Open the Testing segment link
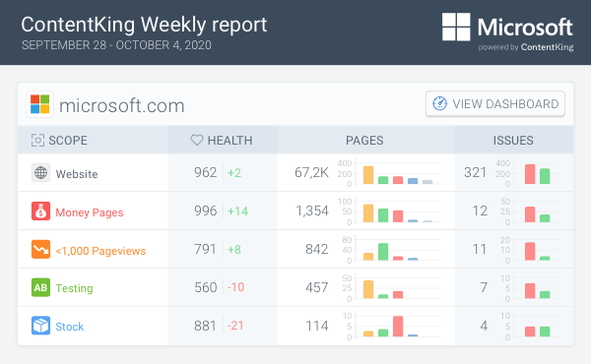 click(74, 288)
